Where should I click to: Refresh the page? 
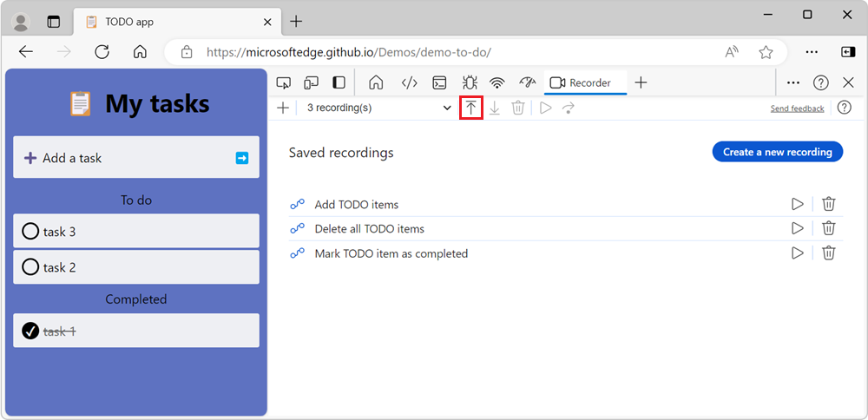[x=102, y=52]
